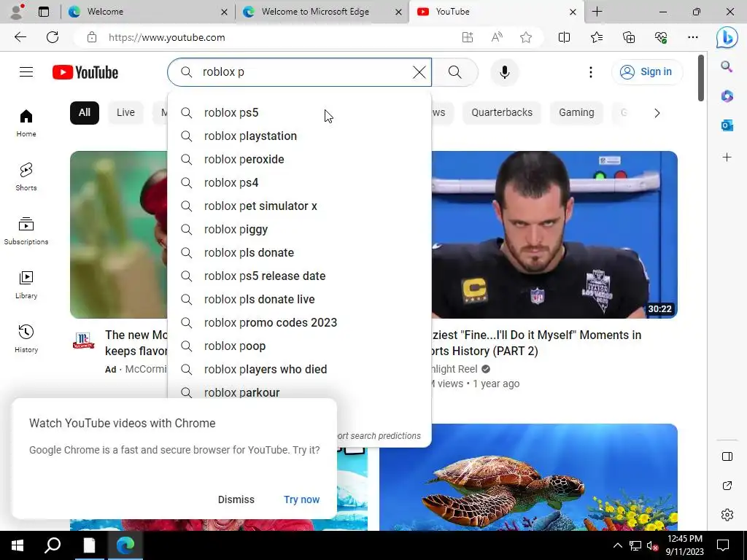The image size is (747, 560).
Task: Click the Edge taskbar icon
Action: 125,545
